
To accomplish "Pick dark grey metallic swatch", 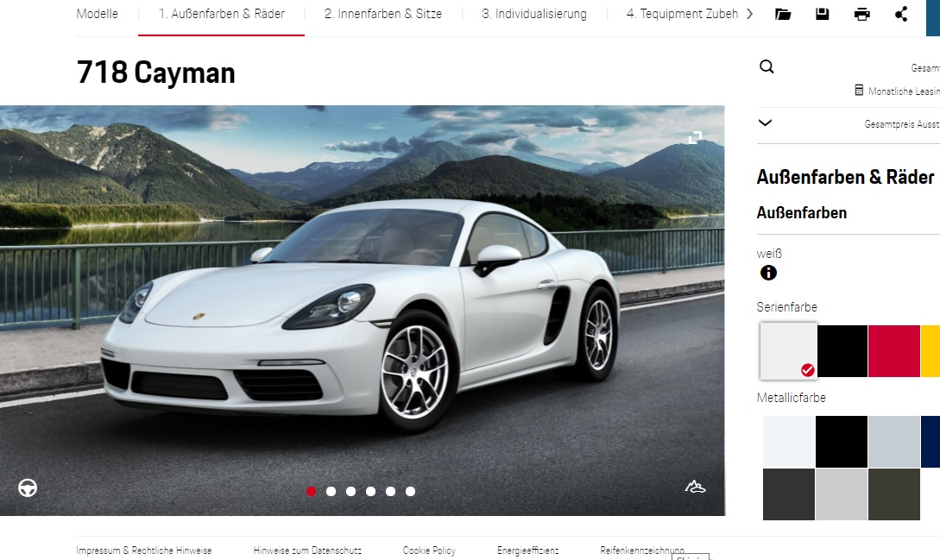I will (x=789, y=494).
